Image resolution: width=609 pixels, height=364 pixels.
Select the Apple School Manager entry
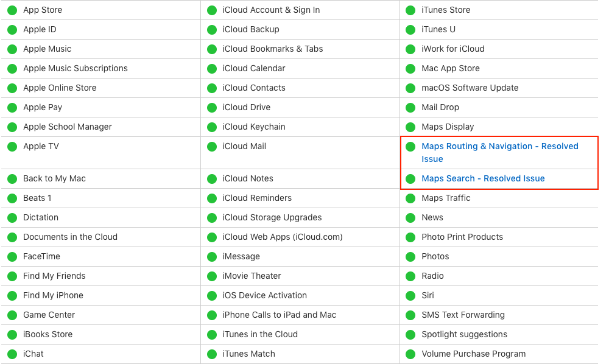[68, 127]
